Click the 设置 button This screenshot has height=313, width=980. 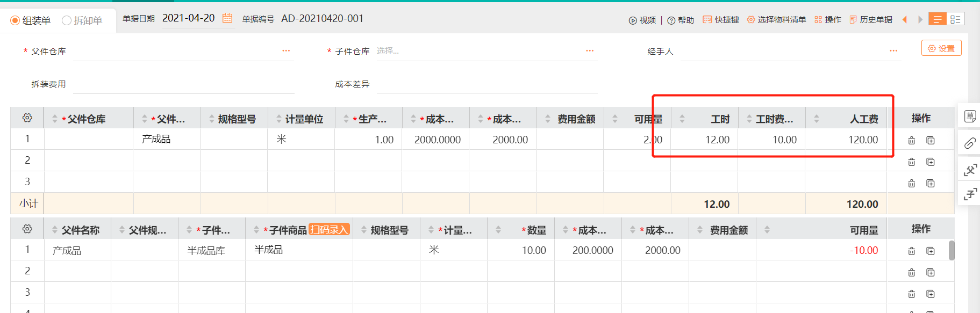coord(941,48)
